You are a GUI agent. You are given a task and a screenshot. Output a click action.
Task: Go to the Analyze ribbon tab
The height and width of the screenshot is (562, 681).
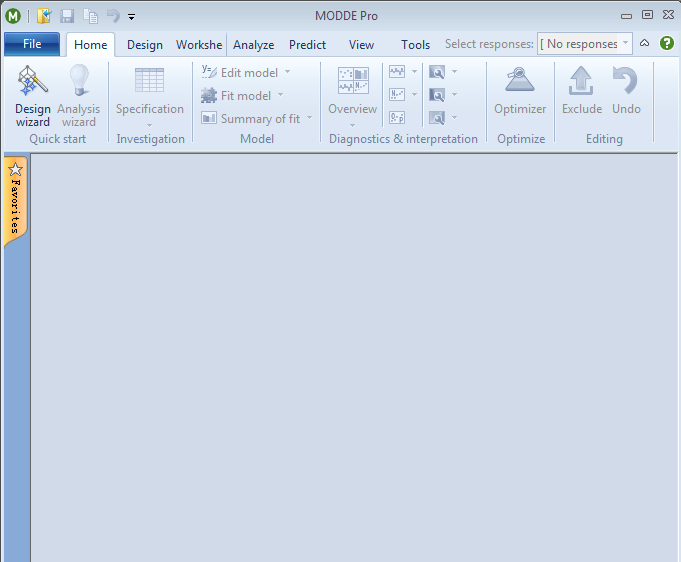click(254, 45)
